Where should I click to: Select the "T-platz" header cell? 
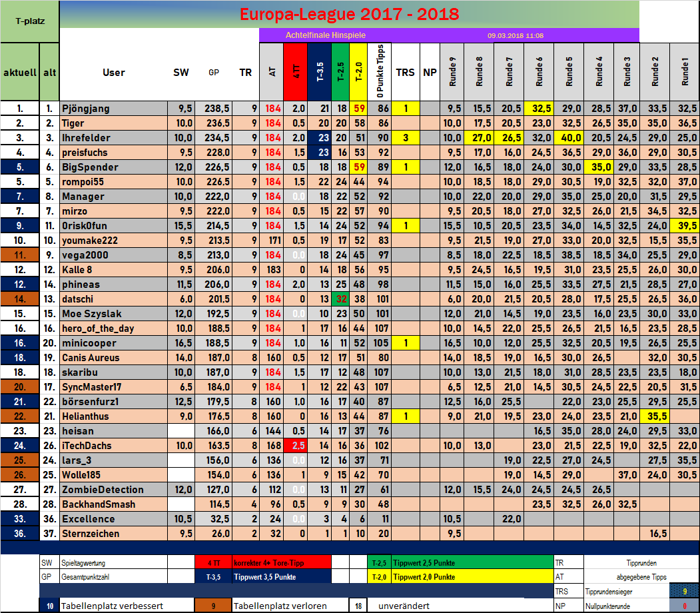point(29,21)
